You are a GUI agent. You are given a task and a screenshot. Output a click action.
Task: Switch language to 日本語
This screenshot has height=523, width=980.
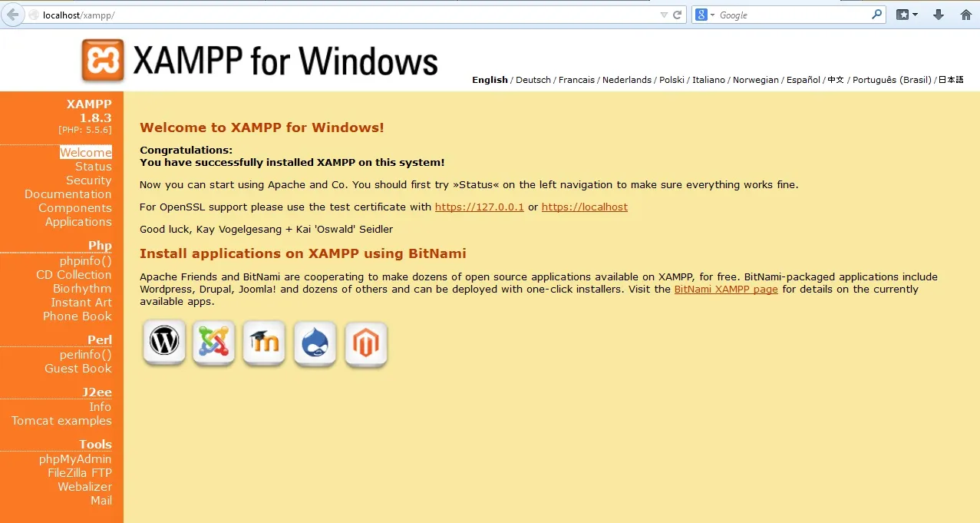[951, 80]
